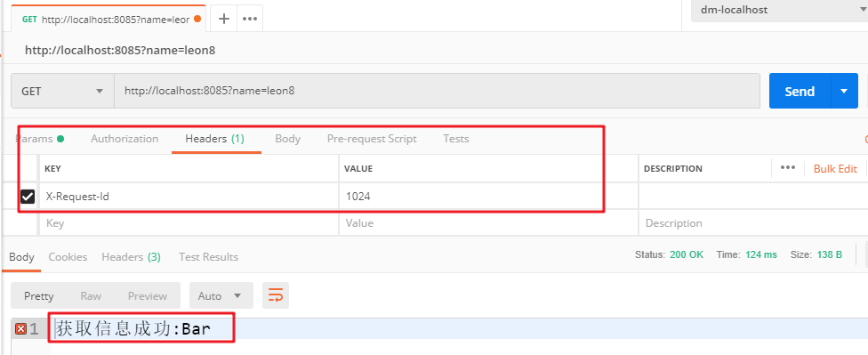Switch to the Pre-request Script tab
The width and height of the screenshot is (868, 355).
point(372,139)
